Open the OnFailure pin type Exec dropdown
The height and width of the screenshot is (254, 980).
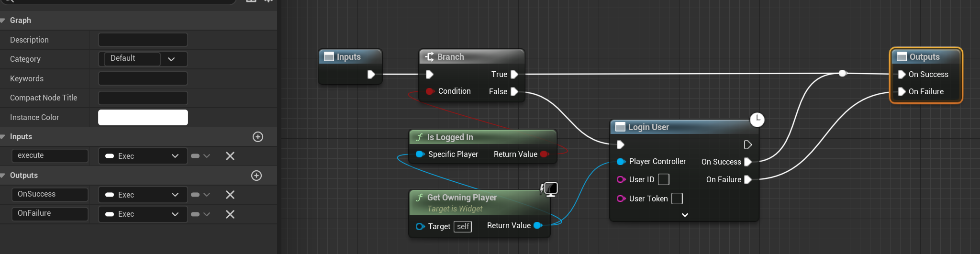(x=143, y=214)
